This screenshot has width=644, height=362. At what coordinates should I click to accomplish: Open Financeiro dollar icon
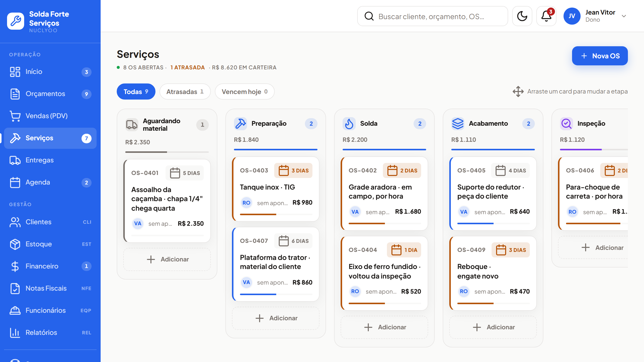coord(15,266)
